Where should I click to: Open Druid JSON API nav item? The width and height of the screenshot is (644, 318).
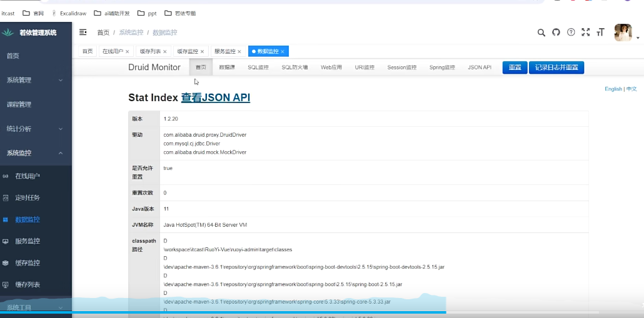480,67
